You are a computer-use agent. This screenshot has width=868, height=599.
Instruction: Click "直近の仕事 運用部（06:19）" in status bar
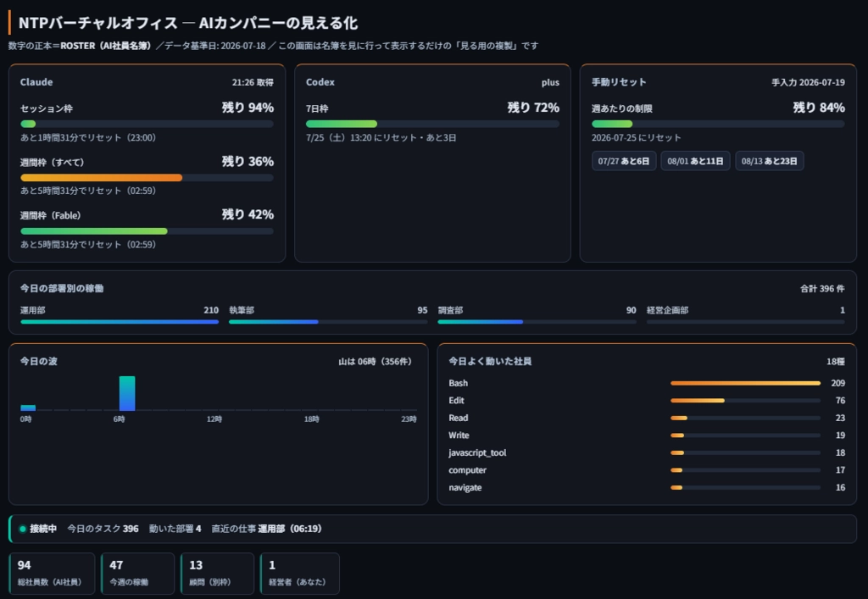point(266,529)
